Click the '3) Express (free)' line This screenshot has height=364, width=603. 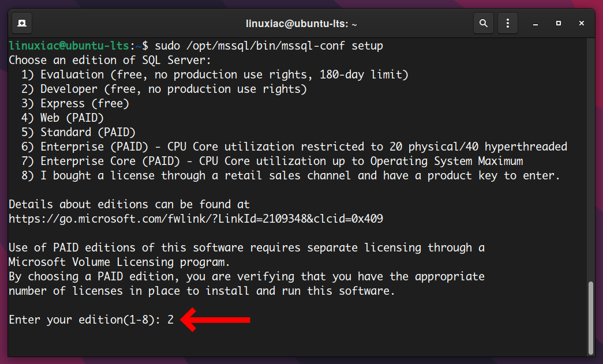(76, 103)
